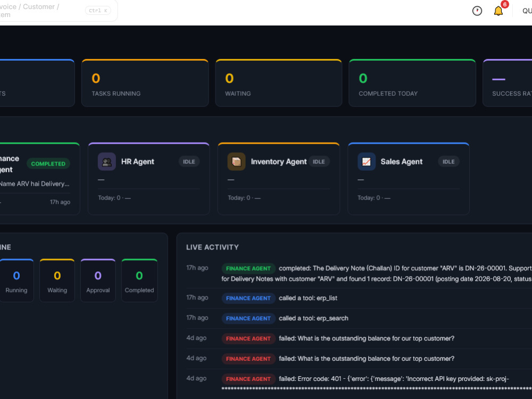Click the 'Name ARV hai Delivery...' task text
The height and width of the screenshot is (399, 532).
[x=34, y=184]
